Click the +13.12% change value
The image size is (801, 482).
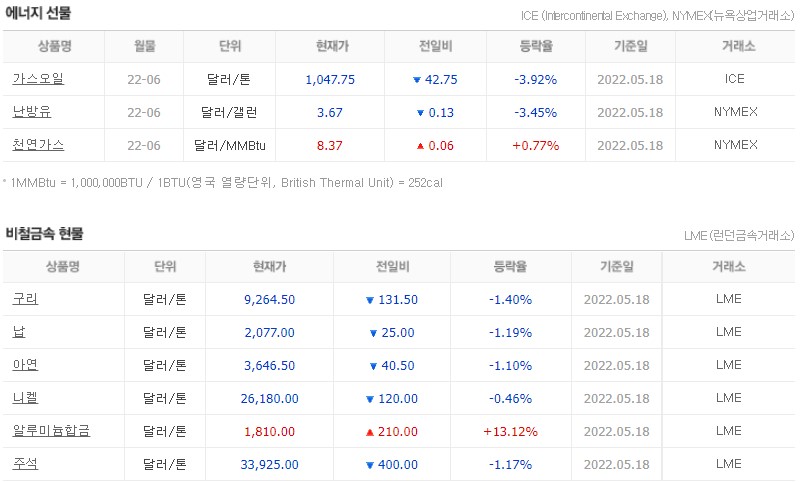[510, 431]
